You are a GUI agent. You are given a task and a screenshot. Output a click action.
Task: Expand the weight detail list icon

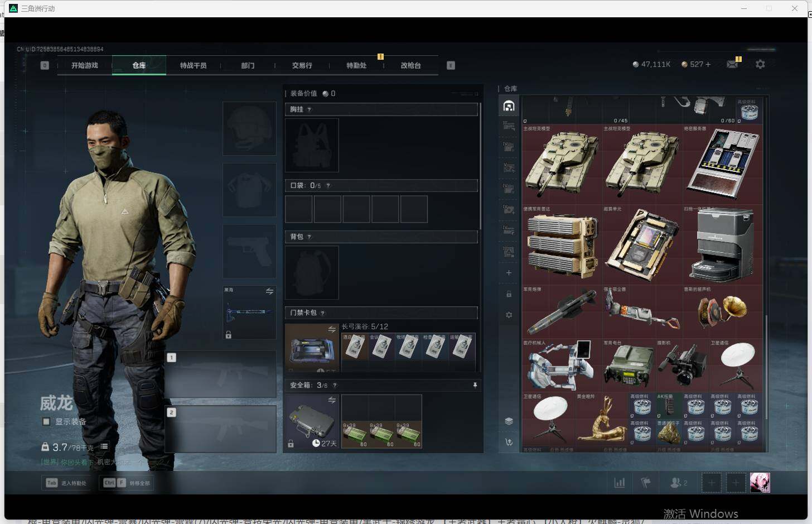(104, 446)
